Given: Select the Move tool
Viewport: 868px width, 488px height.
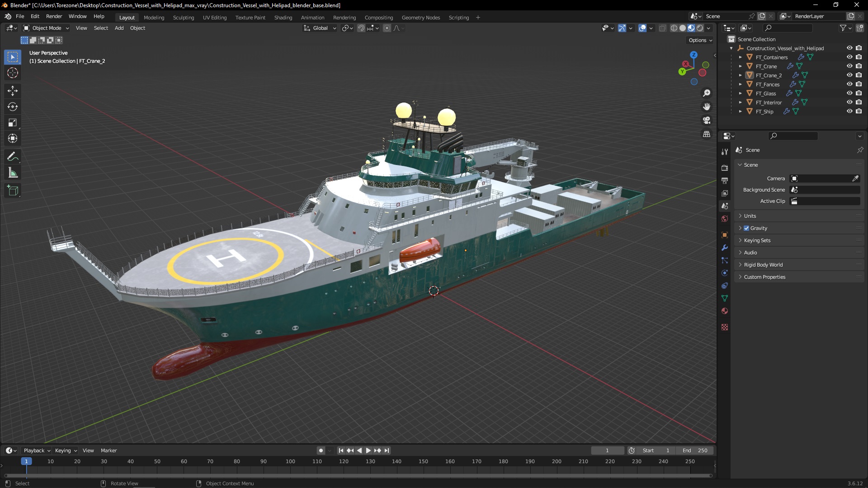Looking at the screenshot, I should (x=13, y=91).
